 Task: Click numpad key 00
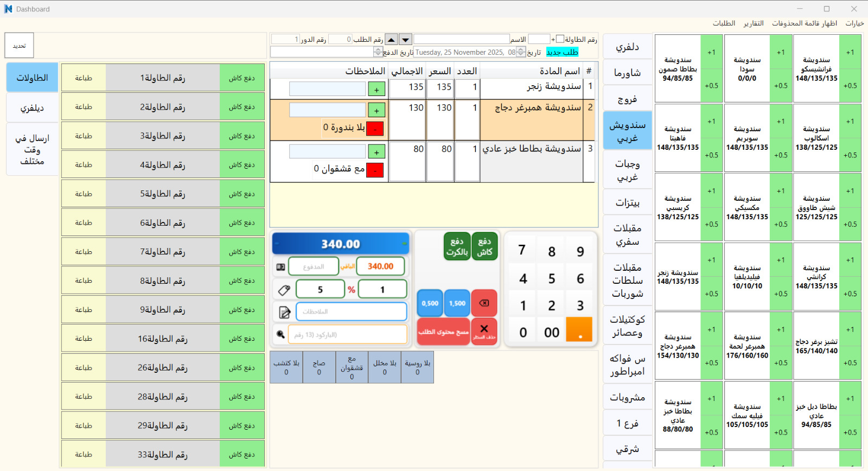tap(552, 332)
